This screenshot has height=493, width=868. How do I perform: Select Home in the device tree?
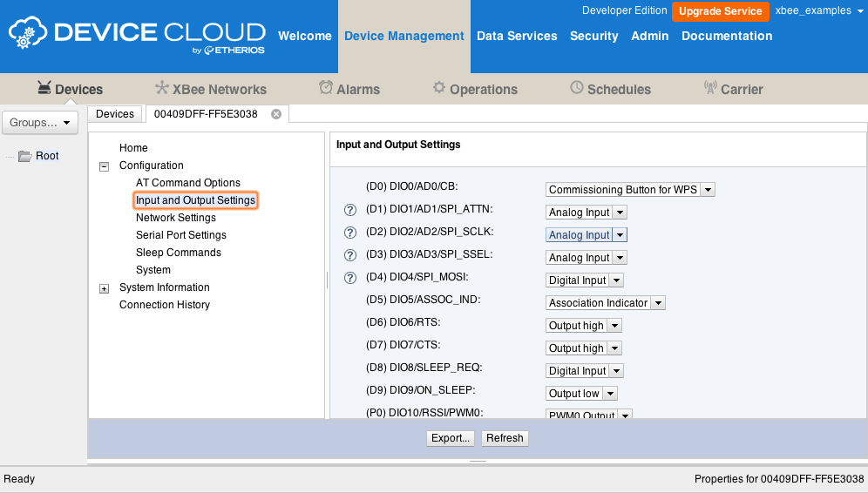(x=133, y=148)
